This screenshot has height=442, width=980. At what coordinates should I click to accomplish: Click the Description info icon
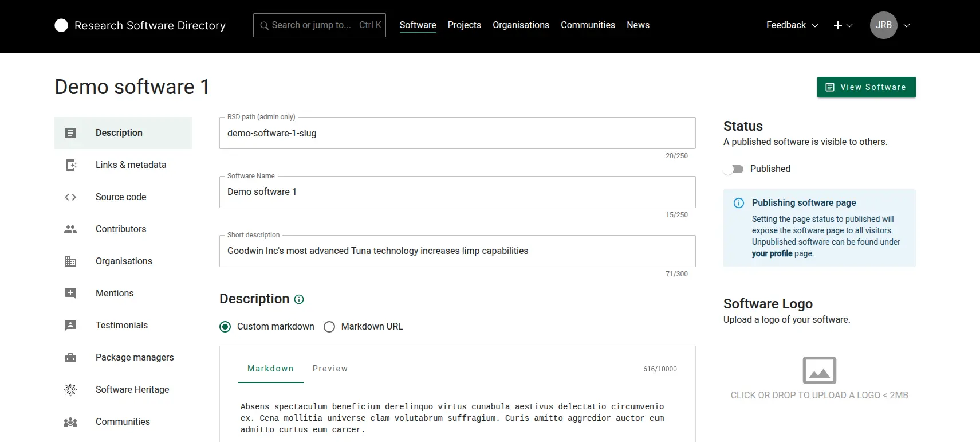[x=299, y=299]
